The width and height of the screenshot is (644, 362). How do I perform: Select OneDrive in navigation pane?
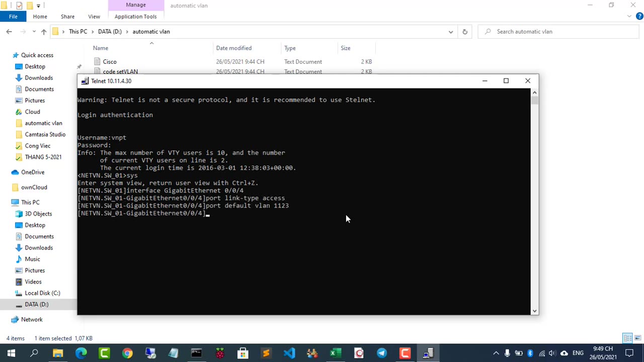33,172
